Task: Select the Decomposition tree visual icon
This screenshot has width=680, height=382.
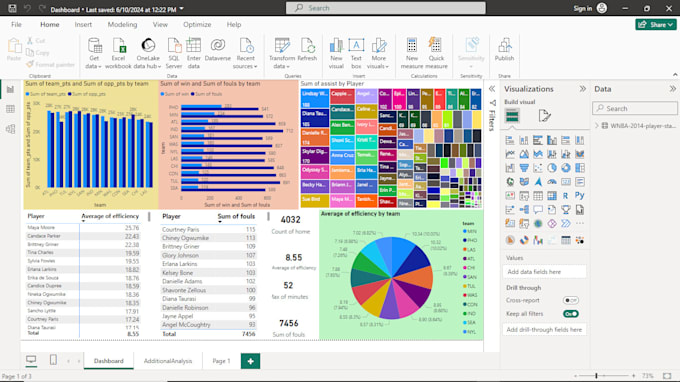Action: 524,210
